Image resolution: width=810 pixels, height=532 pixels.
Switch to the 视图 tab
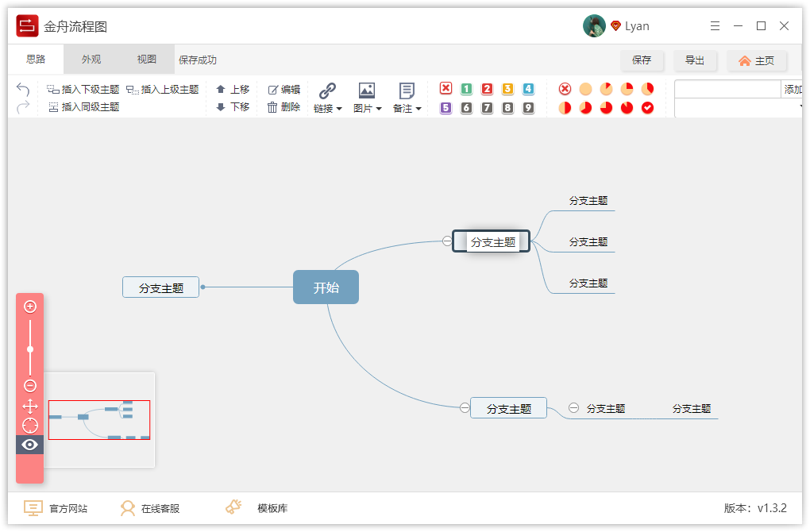point(145,59)
